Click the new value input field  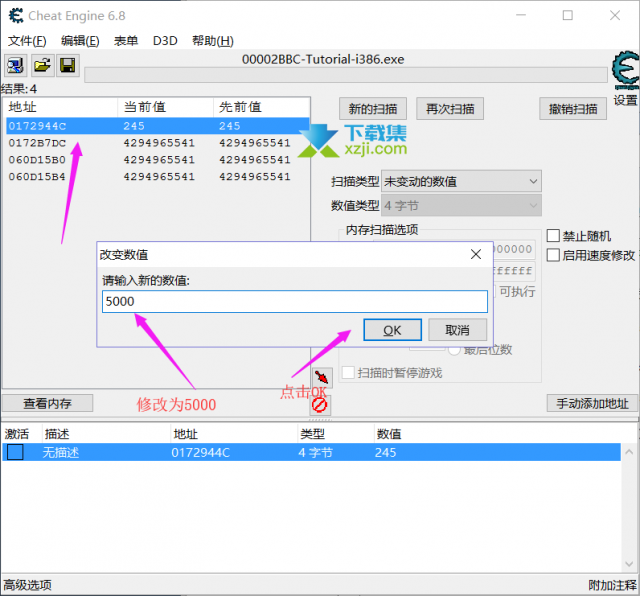click(295, 302)
